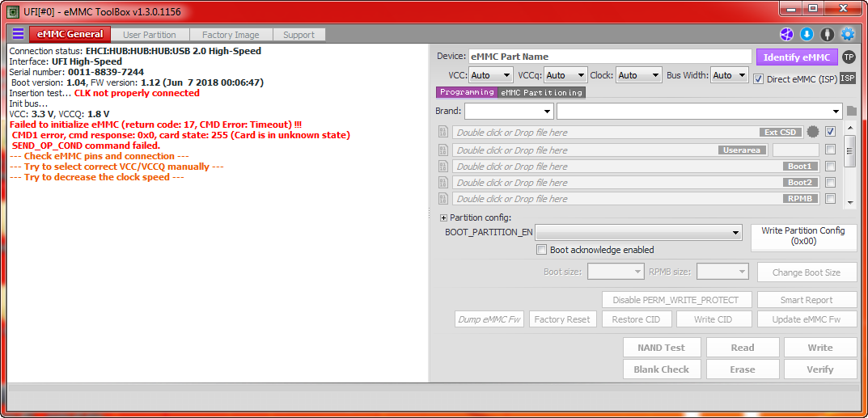Click the blue download arrow icon
The width and height of the screenshot is (868, 418).
[807, 34]
